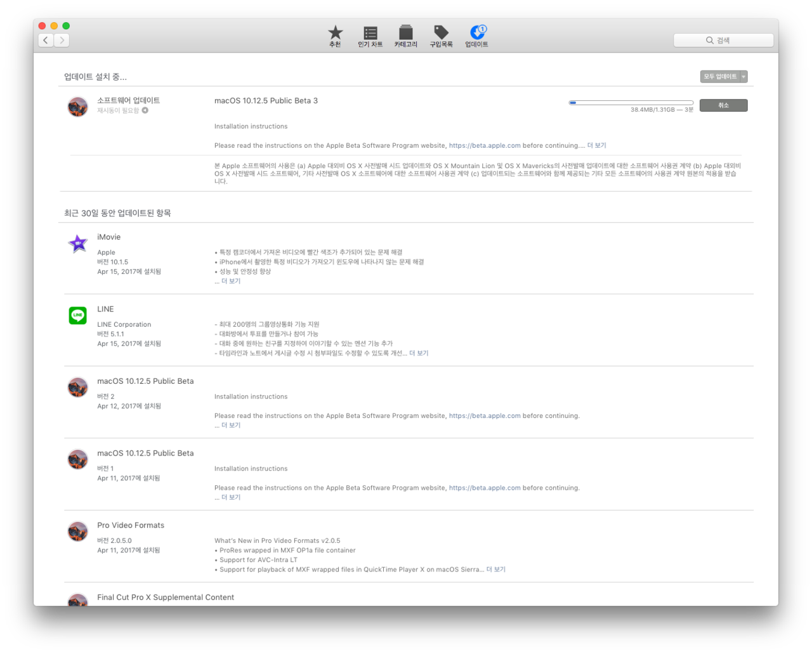
Task: Click the macOS 10.12.5 Public Beta 3 heading
Action: click(x=266, y=101)
